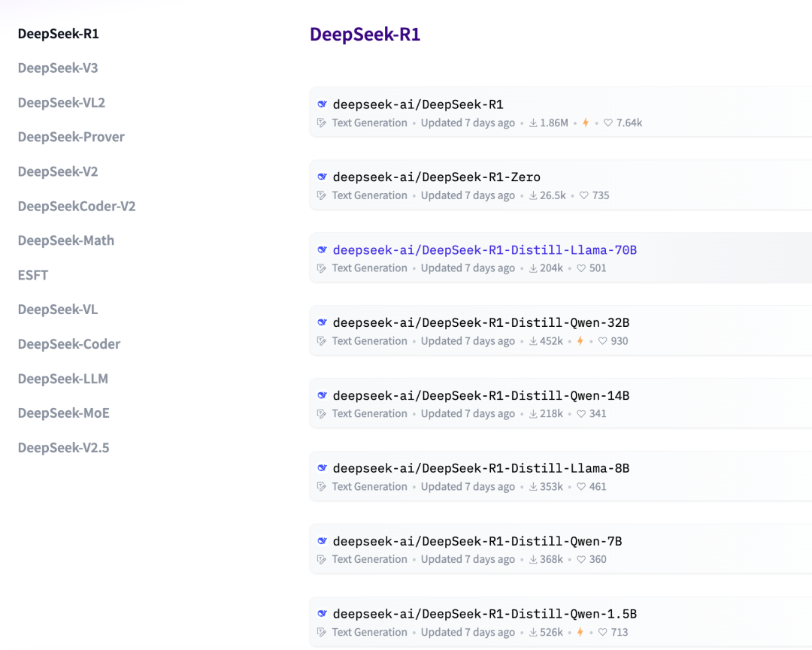Open the deepseek-ai/DeepSeek-R1-Distill-Llama-70B link

[x=486, y=249]
